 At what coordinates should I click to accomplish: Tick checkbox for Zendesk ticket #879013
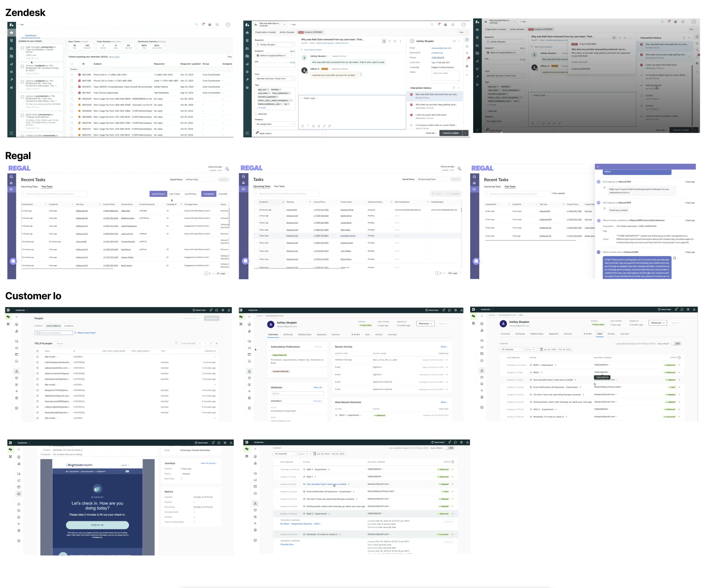pyautogui.click(x=72, y=87)
